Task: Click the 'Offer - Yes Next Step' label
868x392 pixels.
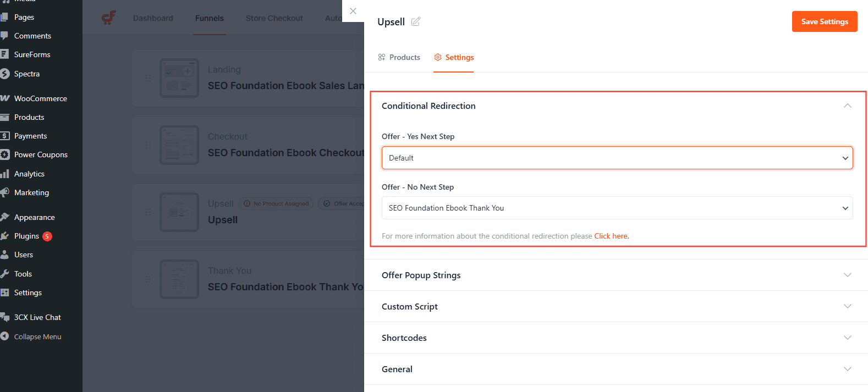Action: pyautogui.click(x=418, y=136)
